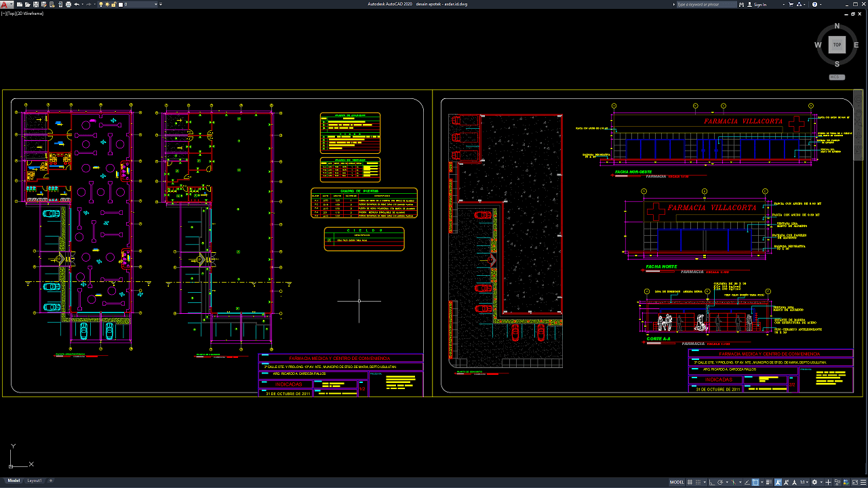Click the Open folder icon
This screenshot has width=868, height=488.
coord(27,4)
